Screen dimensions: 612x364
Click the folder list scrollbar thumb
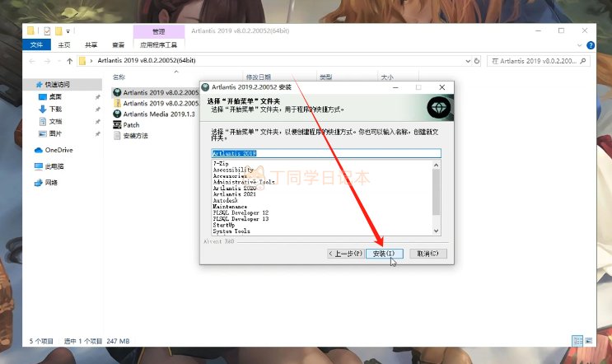[x=437, y=192]
